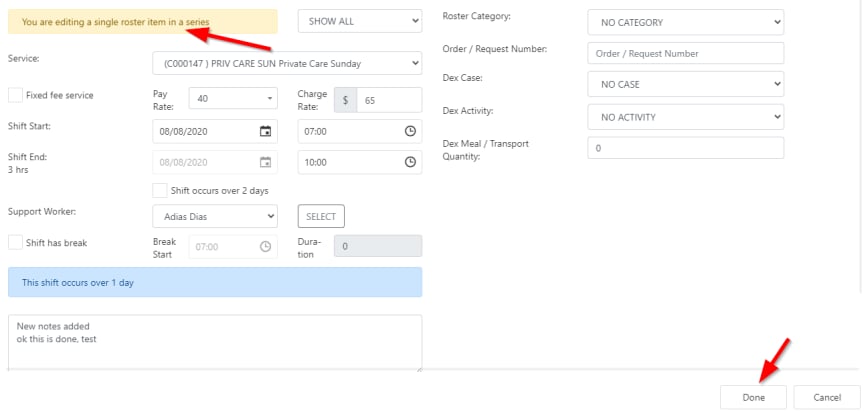The height and width of the screenshot is (415, 868).
Task: Click the dollar sign beside Charge Rate
Action: [345, 100]
